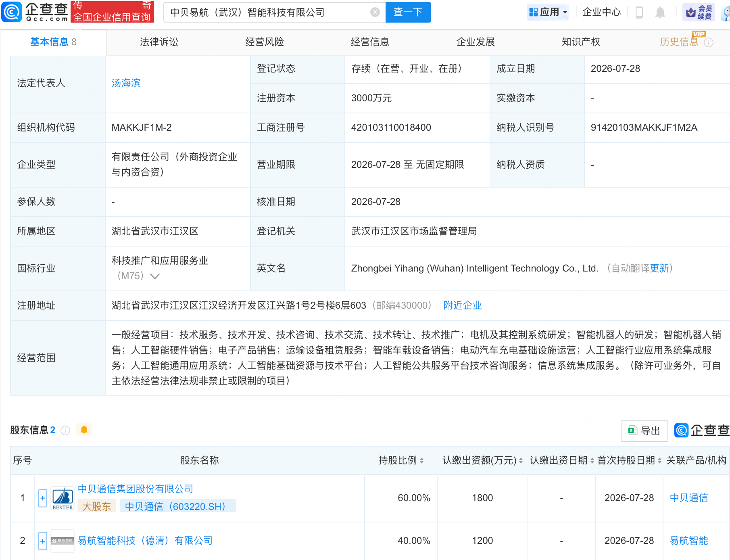Open the 应用 dropdown menu
The height and width of the screenshot is (560, 730).
point(548,12)
